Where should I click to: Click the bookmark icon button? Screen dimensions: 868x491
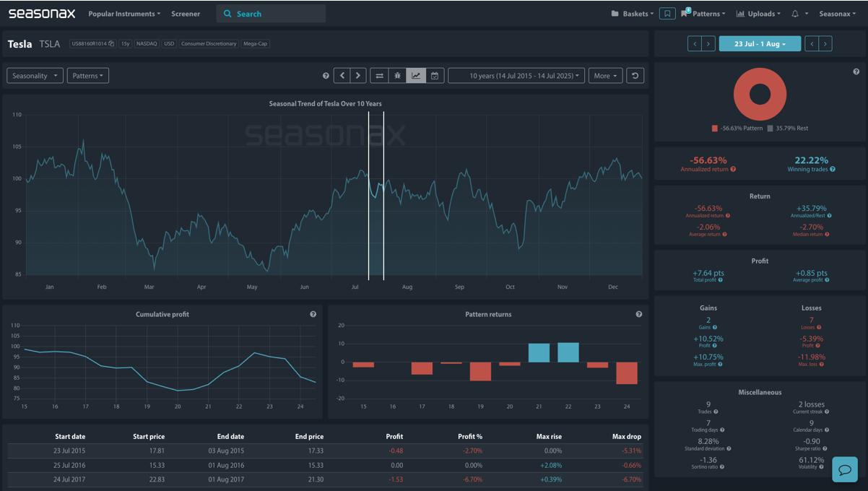pyautogui.click(x=667, y=14)
